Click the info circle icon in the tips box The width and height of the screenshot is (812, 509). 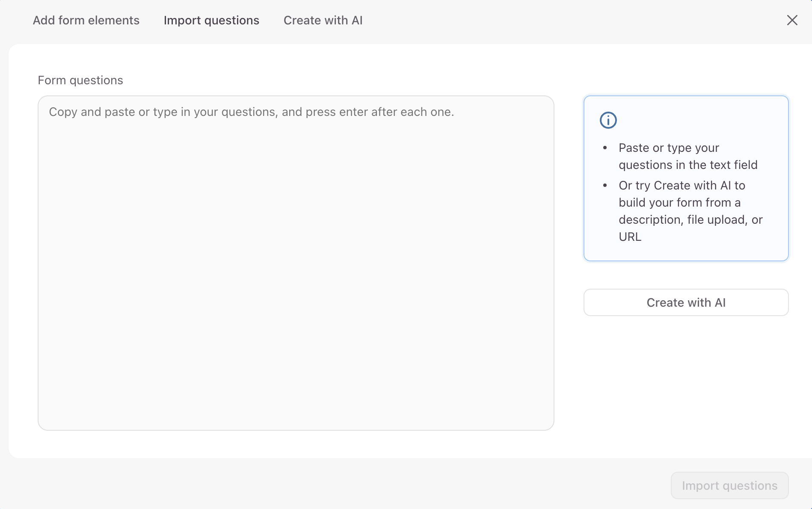608,120
